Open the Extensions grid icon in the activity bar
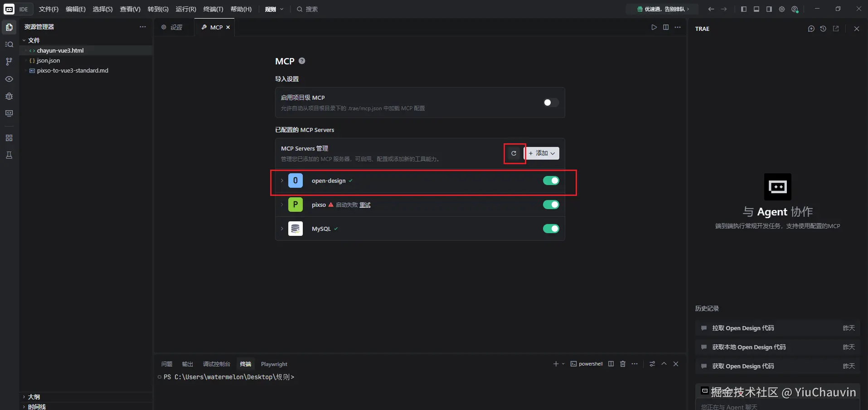 click(x=9, y=138)
